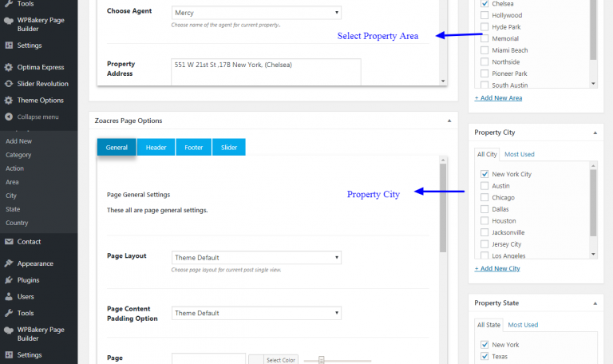The width and height of the screenshot is (613, 364).
Task: Check the Hollywood area checkbox
Action: click(484, 15)
